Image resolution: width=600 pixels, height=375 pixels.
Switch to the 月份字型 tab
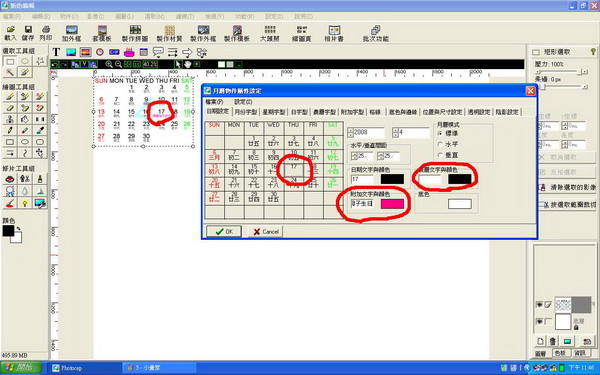click(246, 112)
